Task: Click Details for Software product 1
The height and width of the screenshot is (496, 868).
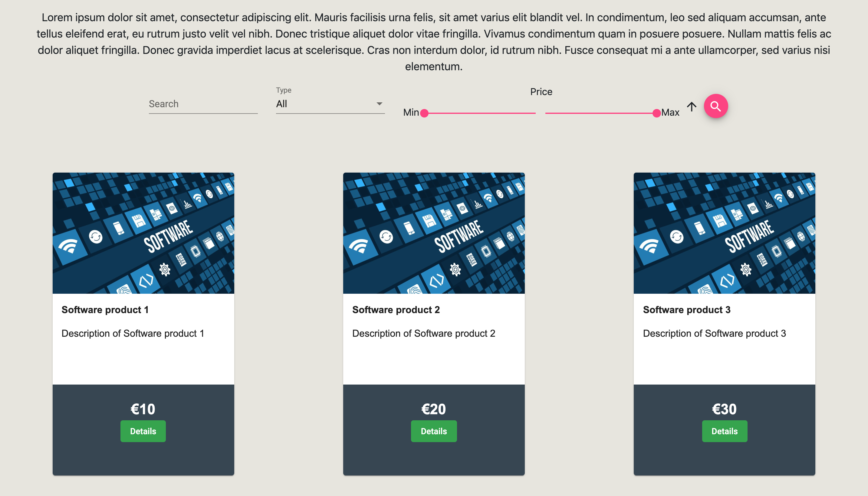Action: point(143,431)
